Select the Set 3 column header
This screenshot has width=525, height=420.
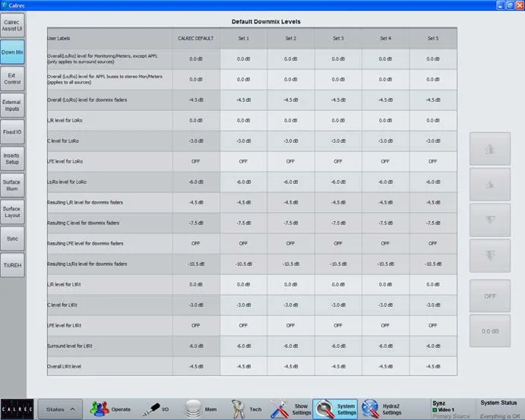338,39
